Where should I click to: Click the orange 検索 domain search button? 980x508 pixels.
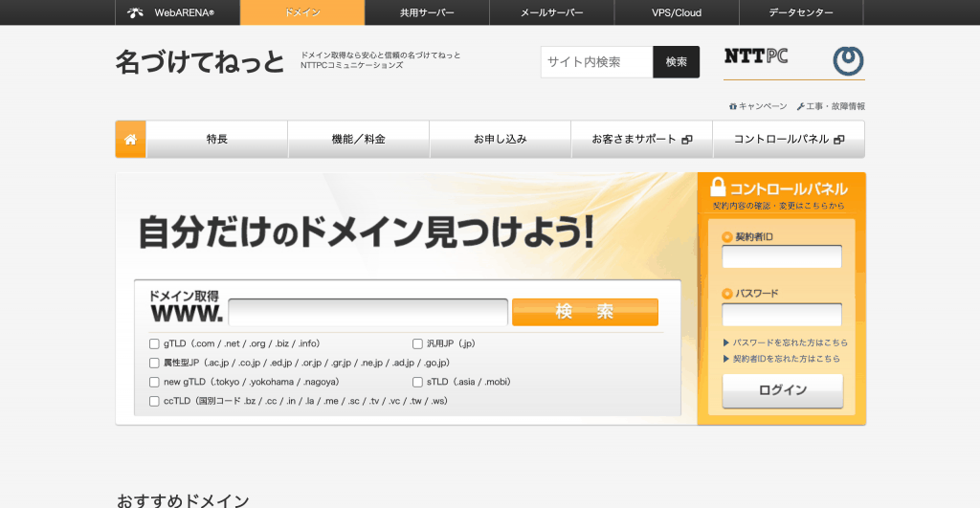tap(585, 312)
